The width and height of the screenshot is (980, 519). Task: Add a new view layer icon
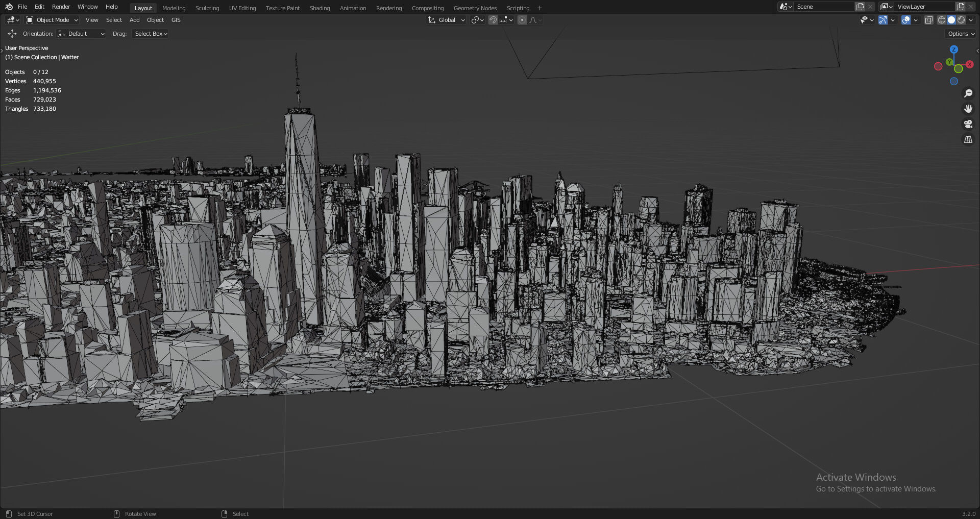tap(961, 7)
